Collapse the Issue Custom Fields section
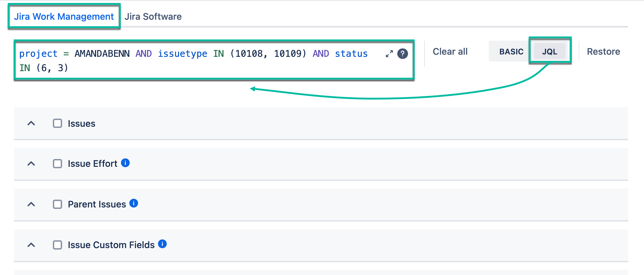The height and width of the screenshot is (275, 644). pyautogui.click(x=31, y=245)
